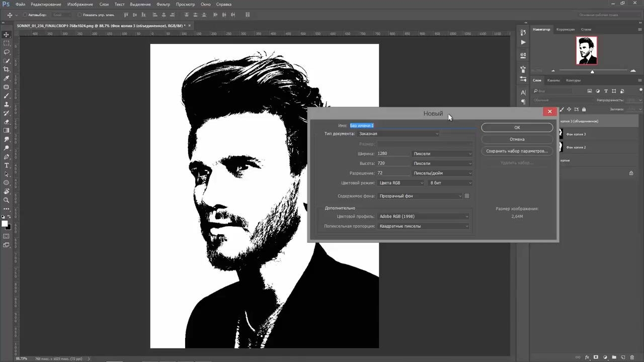The width and height of the screenshot is (644, 362).
Task: Change screen mode at toolbox bottom
Action: 7,245
